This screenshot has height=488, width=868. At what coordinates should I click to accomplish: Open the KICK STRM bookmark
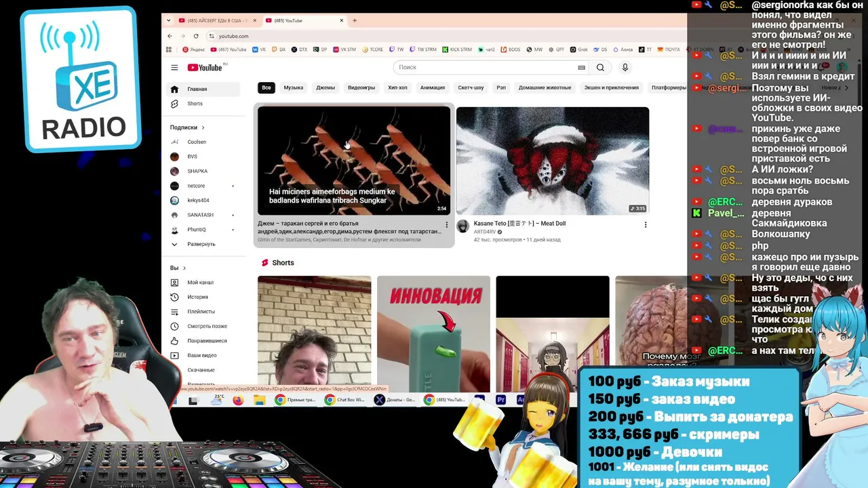[x=457, y=49]
